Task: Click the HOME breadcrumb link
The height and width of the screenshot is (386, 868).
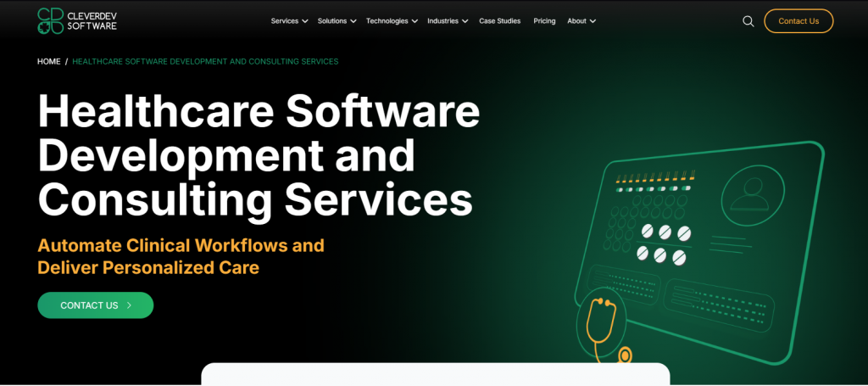Action: [49, 62]
